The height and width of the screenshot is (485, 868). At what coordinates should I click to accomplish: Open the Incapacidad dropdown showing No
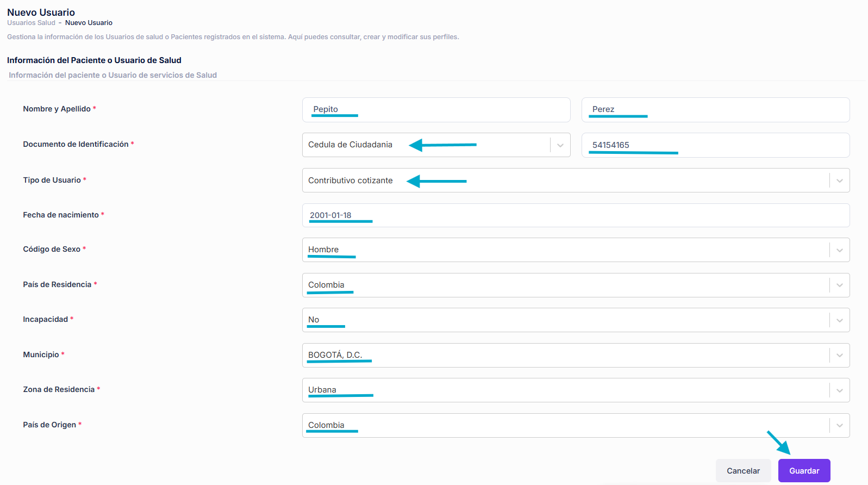click(565, 320)
